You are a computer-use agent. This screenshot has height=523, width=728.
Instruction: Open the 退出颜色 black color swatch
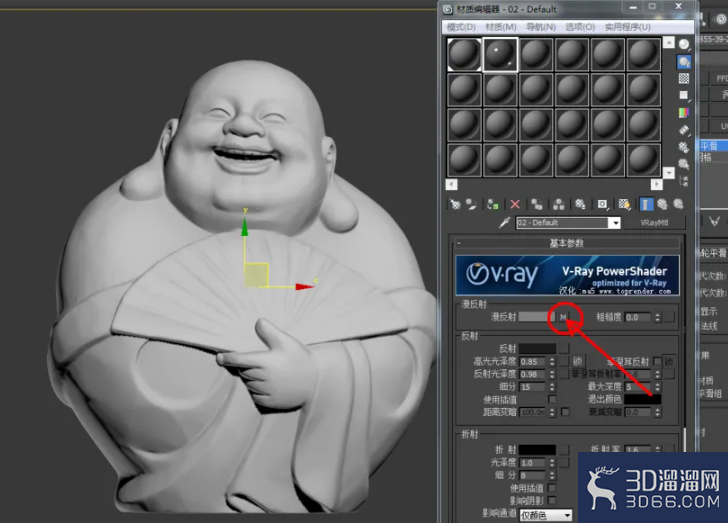(x=643, y=399)
